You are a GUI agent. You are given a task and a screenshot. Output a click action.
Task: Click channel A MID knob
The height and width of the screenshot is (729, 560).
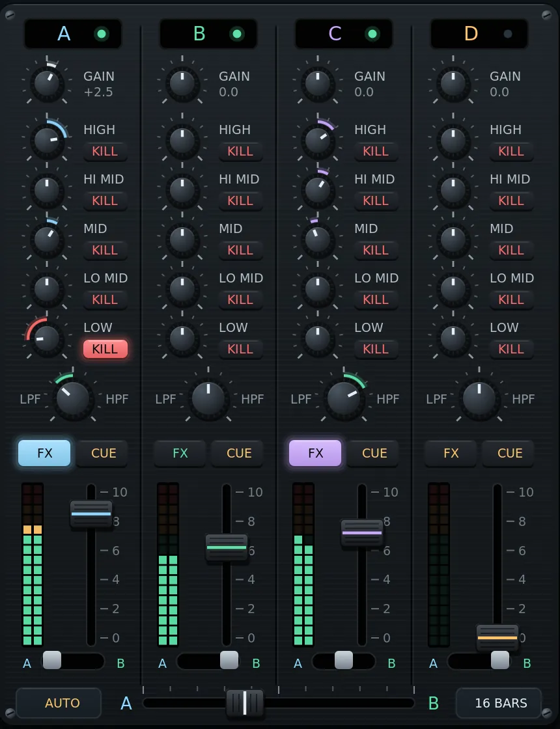tap(47, 240)
